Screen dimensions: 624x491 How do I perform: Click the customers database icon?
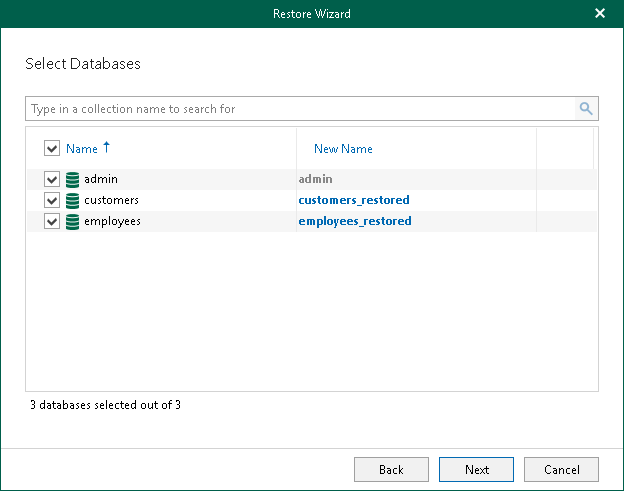[72, 200]
